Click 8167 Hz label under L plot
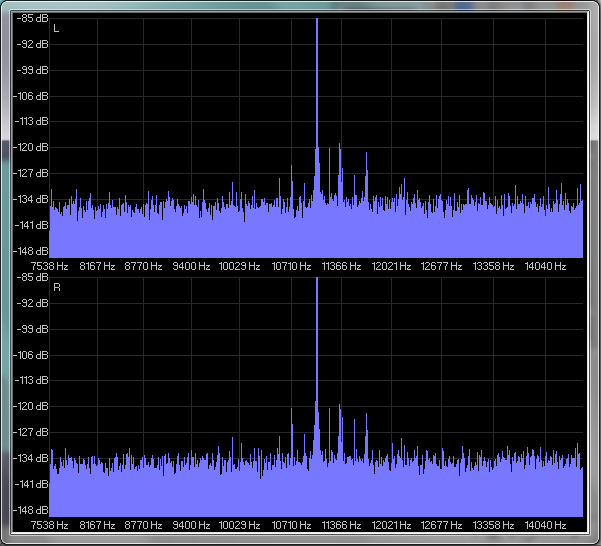This screenshot has height=546, width=601. pos(97,266)
